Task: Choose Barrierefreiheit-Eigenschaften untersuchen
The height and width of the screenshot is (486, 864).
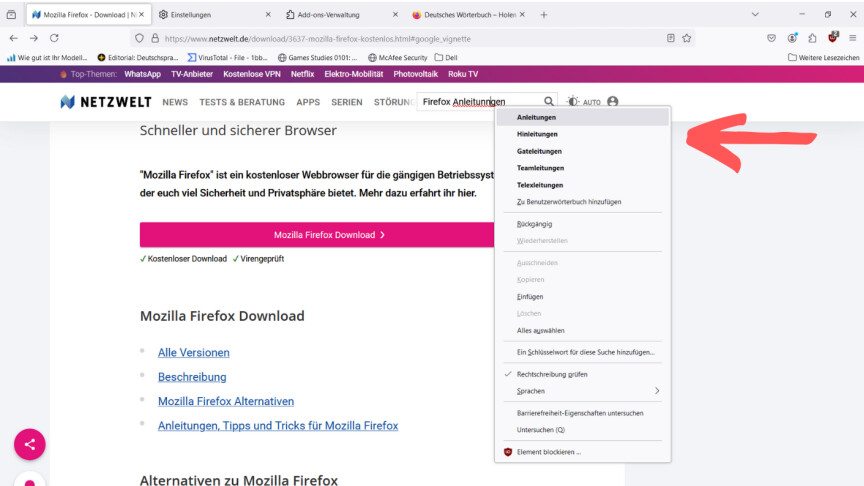Action: [582, 413]
